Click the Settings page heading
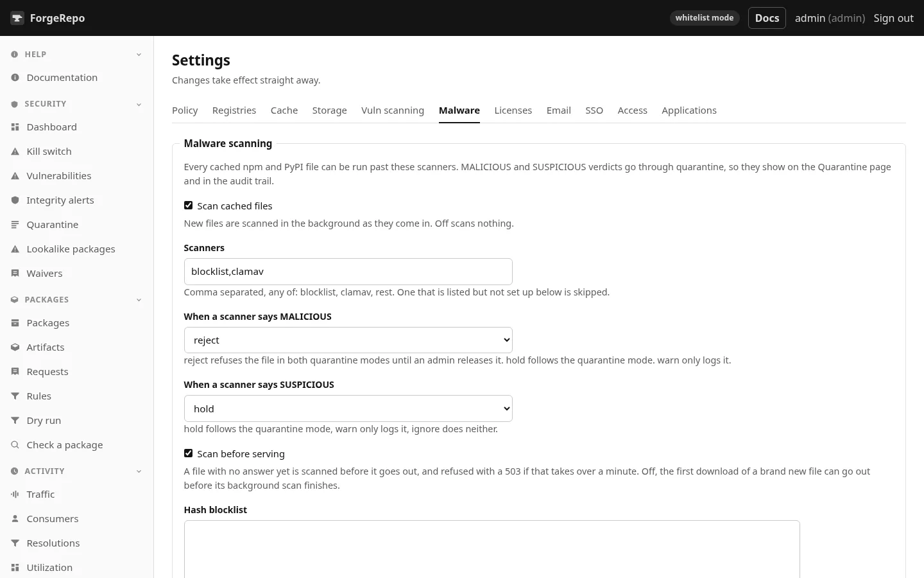 pyautogui.click(x=201, y=60)
